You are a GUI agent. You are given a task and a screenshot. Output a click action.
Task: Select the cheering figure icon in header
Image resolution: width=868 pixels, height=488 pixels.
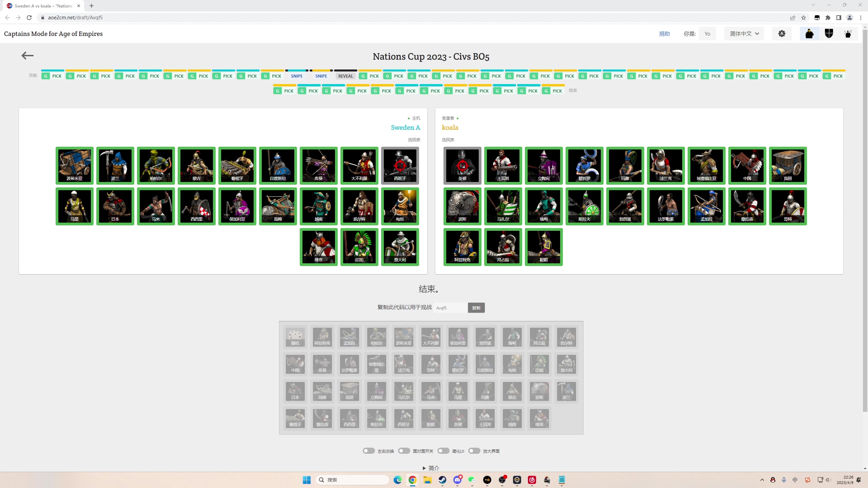848,34
